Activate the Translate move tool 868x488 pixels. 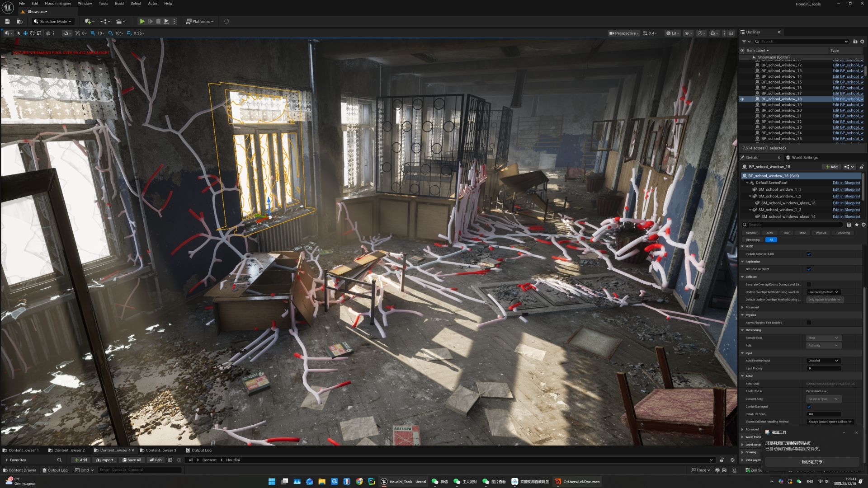click(25, 33)
